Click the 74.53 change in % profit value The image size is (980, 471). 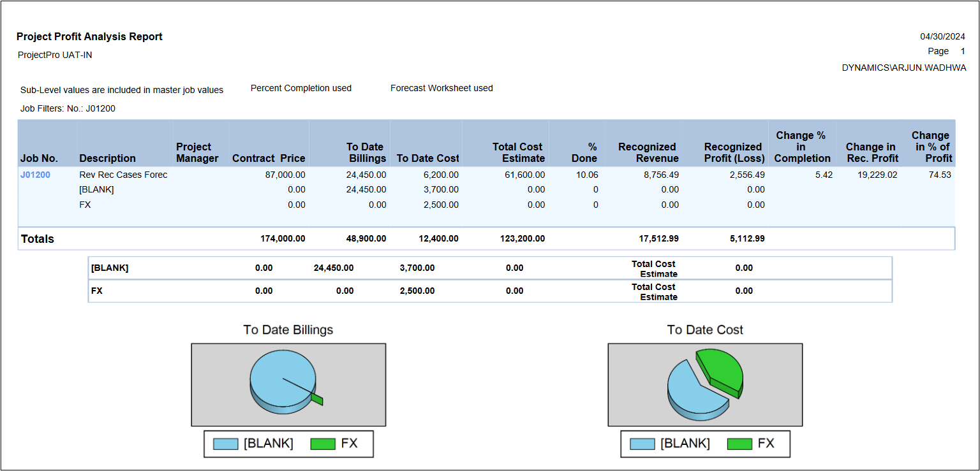pos(940,175)
